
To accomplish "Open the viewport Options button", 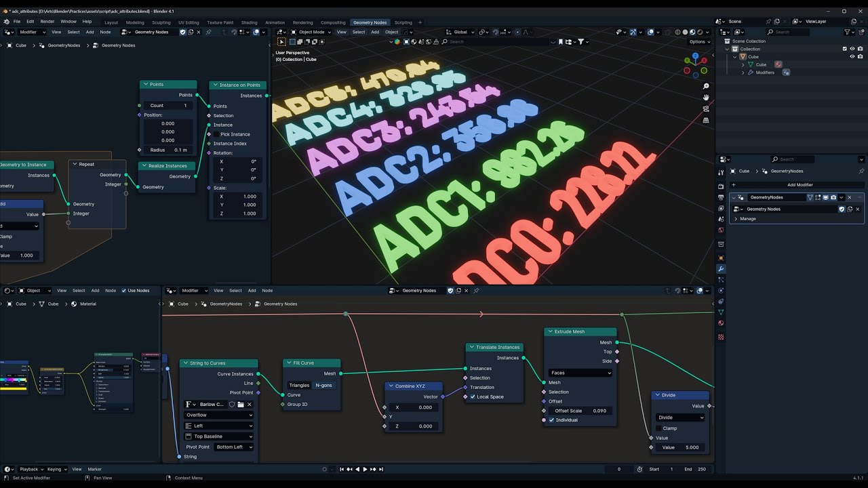I will coord(699,42).
